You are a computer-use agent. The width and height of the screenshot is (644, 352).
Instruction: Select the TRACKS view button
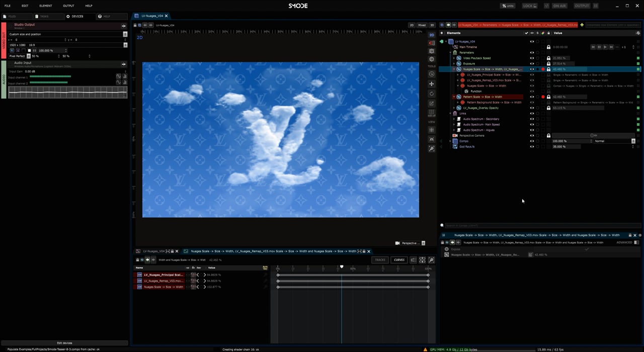click(380, 260)
